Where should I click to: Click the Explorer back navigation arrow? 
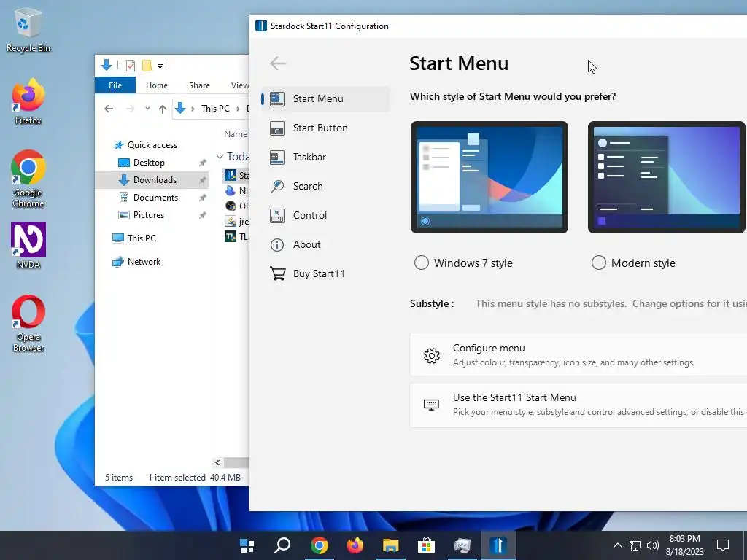(x=109, y=109)
